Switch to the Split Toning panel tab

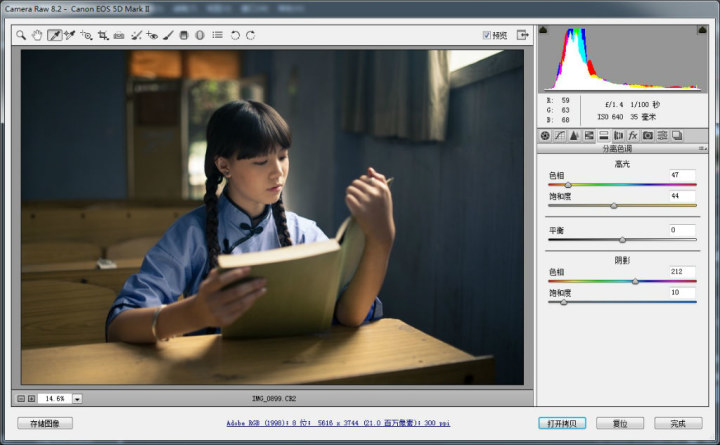(604, 135)
